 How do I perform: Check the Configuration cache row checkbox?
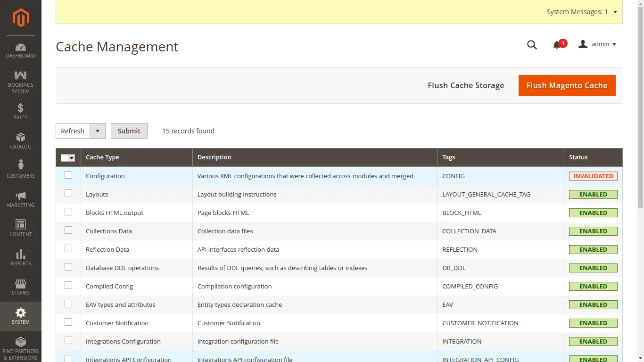pyautogui.click(x=68, y=175)
